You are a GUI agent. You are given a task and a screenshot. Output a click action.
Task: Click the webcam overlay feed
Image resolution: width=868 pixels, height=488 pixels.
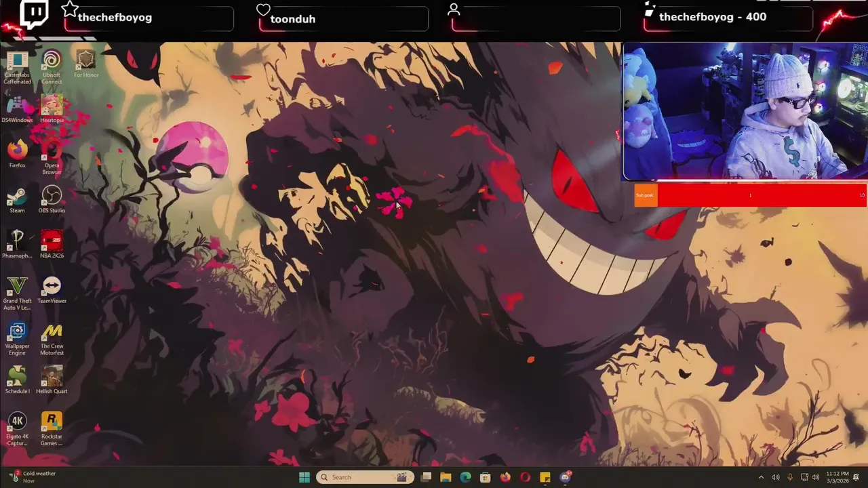(x=745, y=112)
